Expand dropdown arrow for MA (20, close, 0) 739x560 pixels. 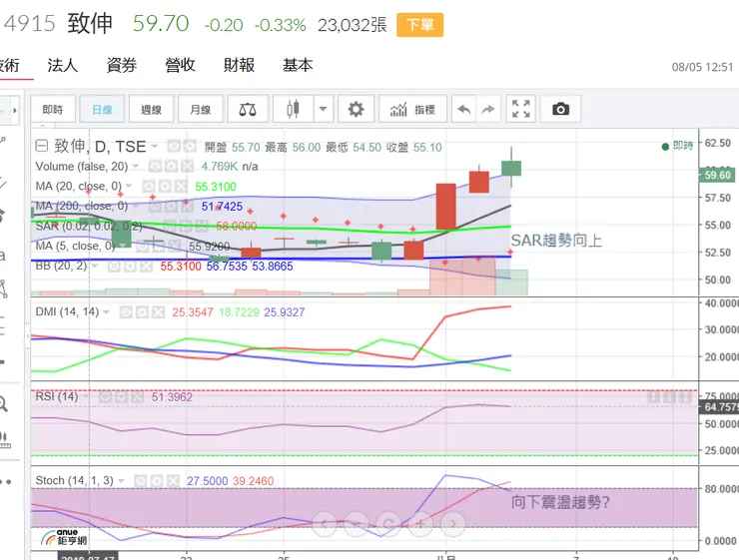(x=129, y=186)
